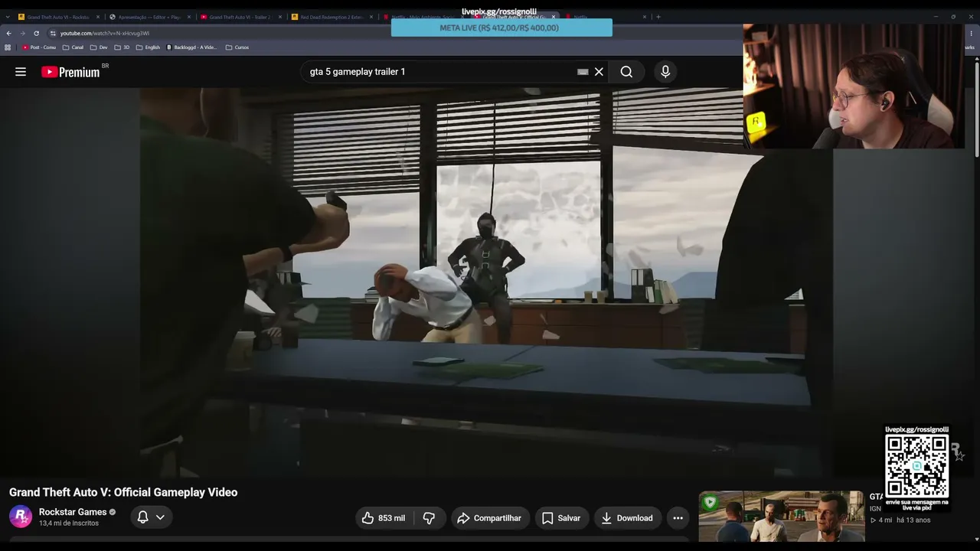Image resolution: width=980 pixels, height=551 pixels.
Task: Close the 'Red Dead Redemption 2' tab
Action: [x=371, y=16]
